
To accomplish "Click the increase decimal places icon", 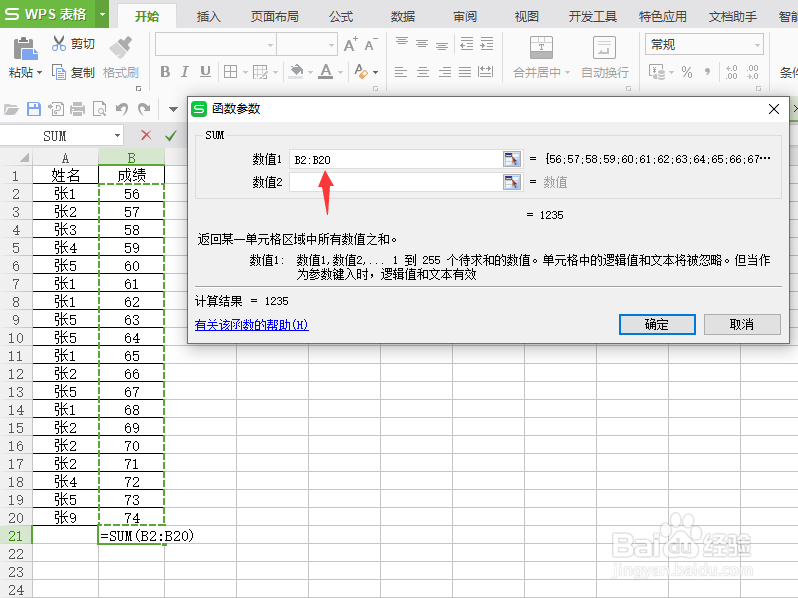I will tap(732, 72).
